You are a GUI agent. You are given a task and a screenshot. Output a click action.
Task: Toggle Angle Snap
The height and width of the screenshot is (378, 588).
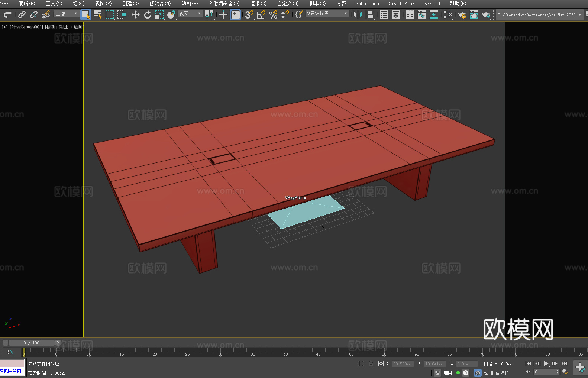click(x=261, y=14)
